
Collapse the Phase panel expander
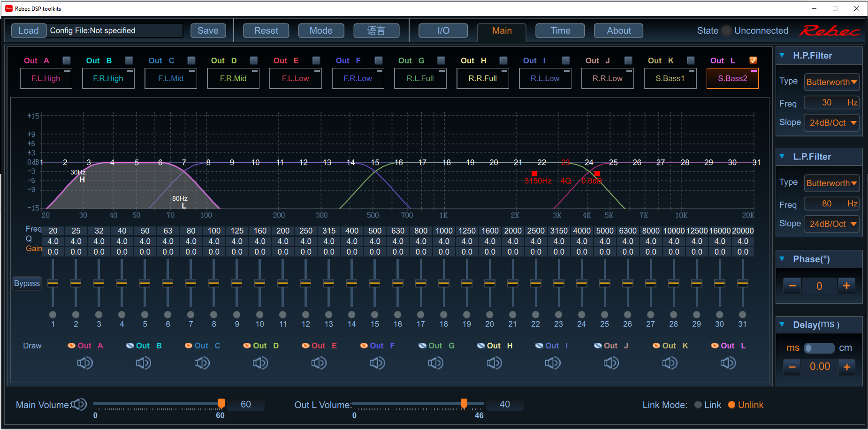pos(782,259)
